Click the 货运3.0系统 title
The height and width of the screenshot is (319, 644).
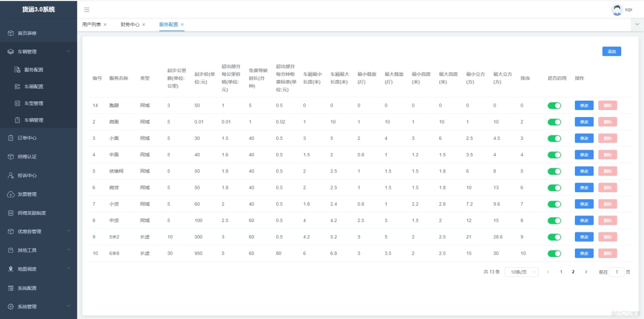pos(39,9)
